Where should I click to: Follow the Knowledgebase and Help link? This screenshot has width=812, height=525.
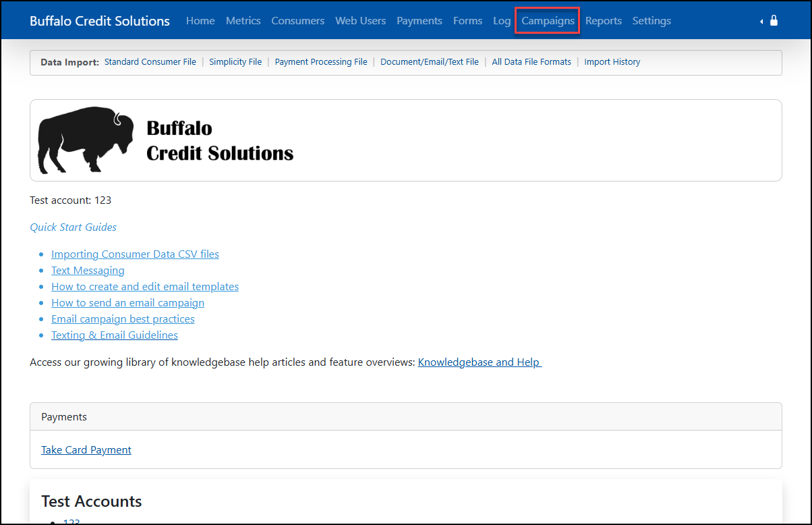pyautogui.click(x=480, y=362)
